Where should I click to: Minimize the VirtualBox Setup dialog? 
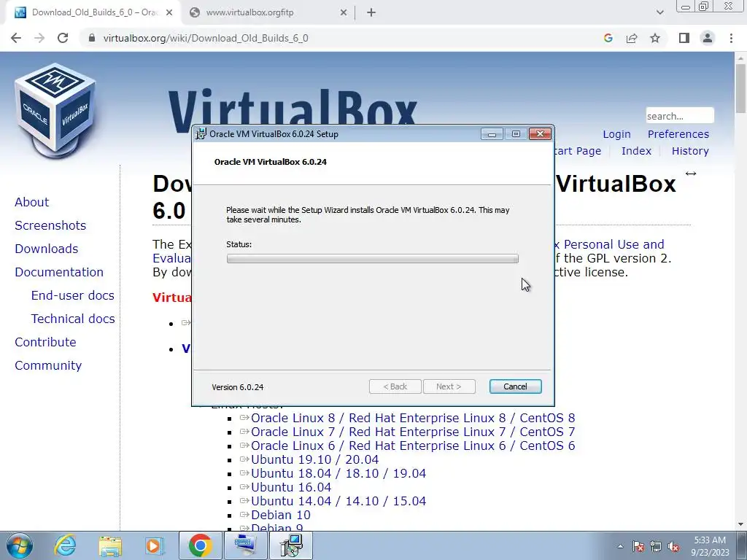coord(492,134)
